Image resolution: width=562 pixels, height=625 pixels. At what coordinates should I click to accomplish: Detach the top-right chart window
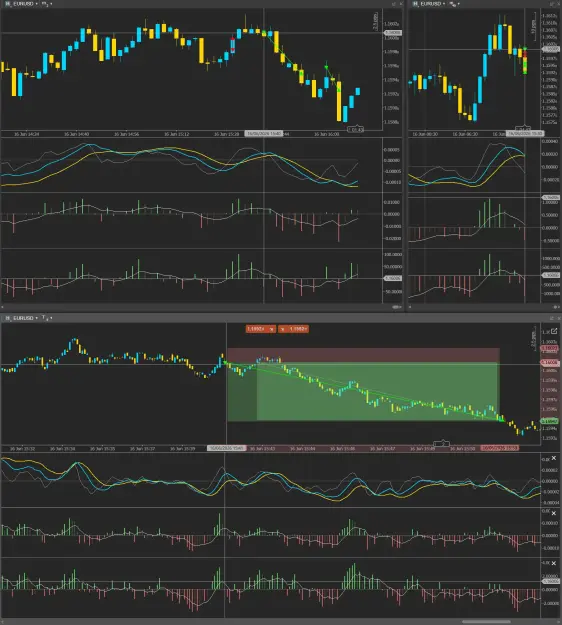[x=552, y=4]
